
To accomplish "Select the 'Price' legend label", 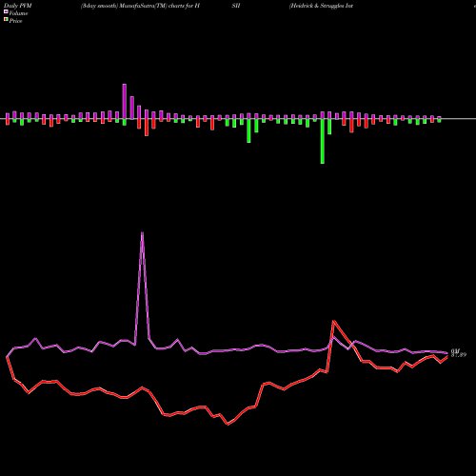I will pos(15,21).
